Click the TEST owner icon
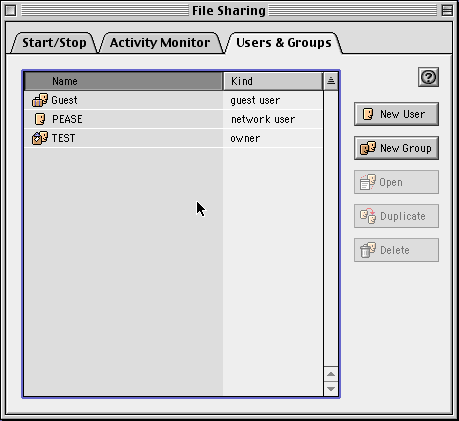Screen dimensions: 459x421 click(40, 138)
